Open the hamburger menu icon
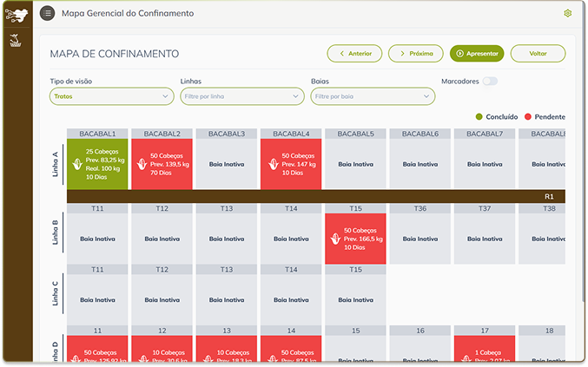 (x=47, y=13)
